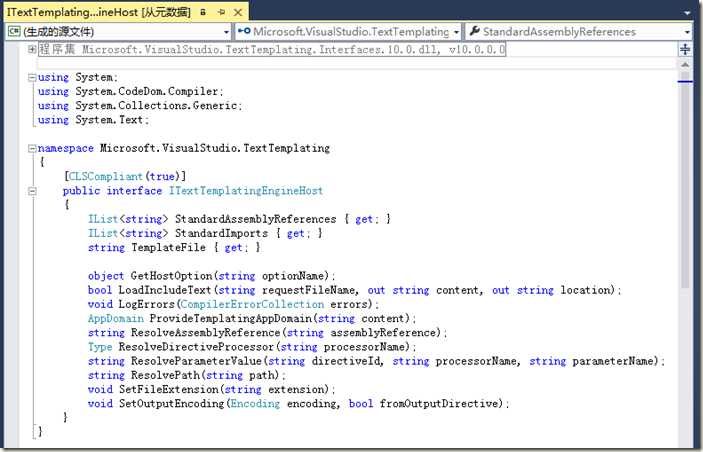Image resolution: width=703 pixels, height=452 pixels.
Task: Click the split editor window icon
Action: click(x=685, y=49)
